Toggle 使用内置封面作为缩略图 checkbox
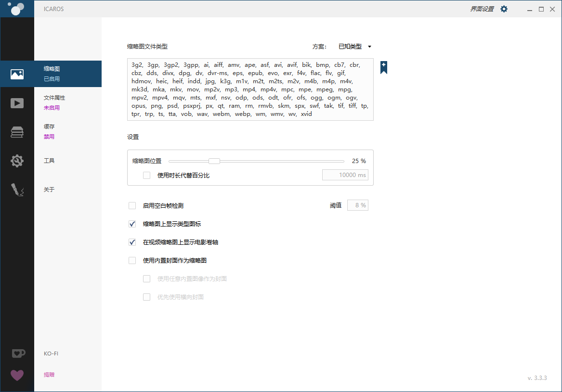Image resolution: width=562 pixels, height=392 pixels. click(132, 261)
